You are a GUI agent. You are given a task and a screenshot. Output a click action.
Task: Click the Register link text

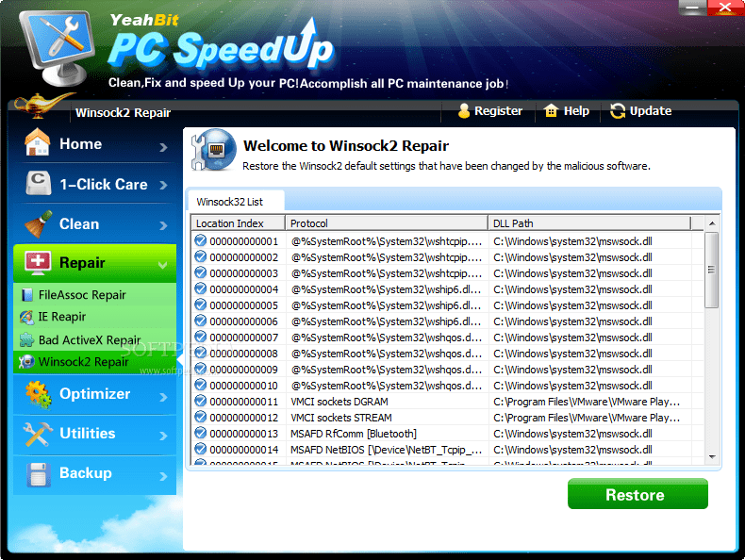tap(498, 110)
